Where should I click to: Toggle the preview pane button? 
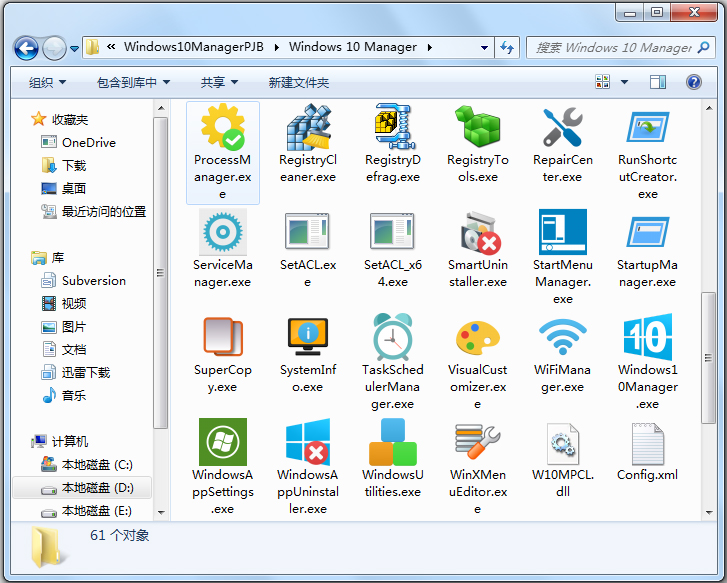[x=657, y=82]
